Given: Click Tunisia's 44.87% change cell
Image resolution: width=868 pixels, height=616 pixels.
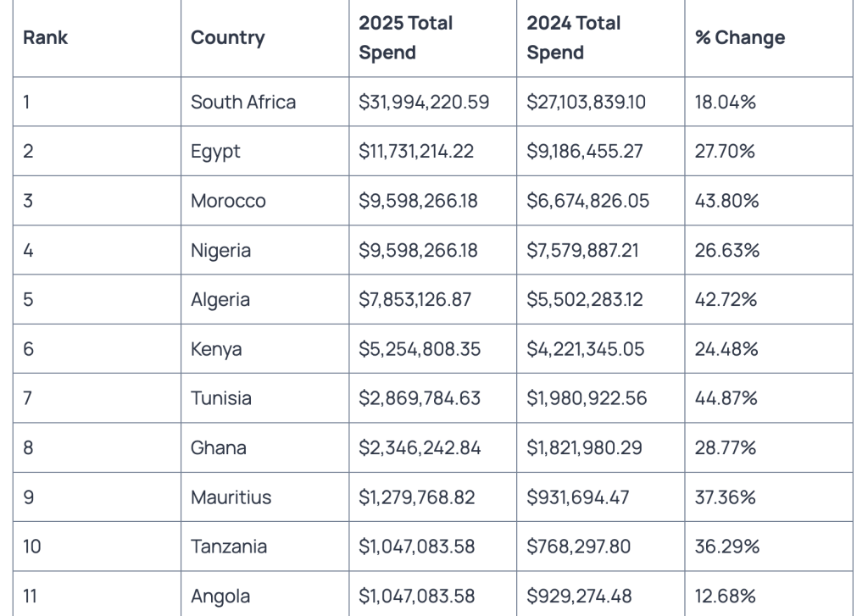Looking at the screenshot, I should 726,398.
